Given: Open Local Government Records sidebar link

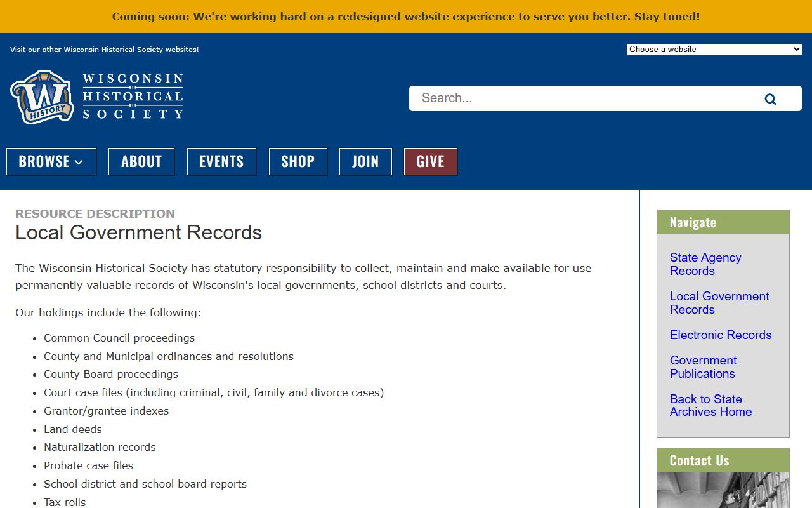Looking at the screenshot, I should pos(719,303).
